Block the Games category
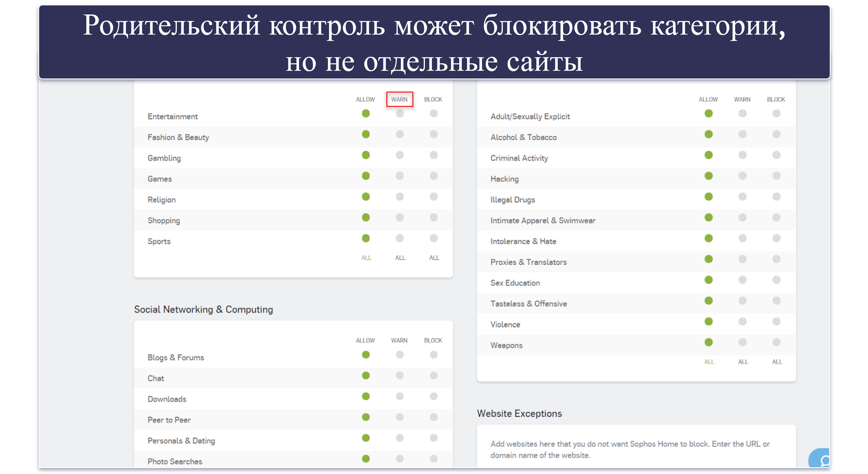Image resolution: width=868 pixels, height=474 pixels. (434, 176)
